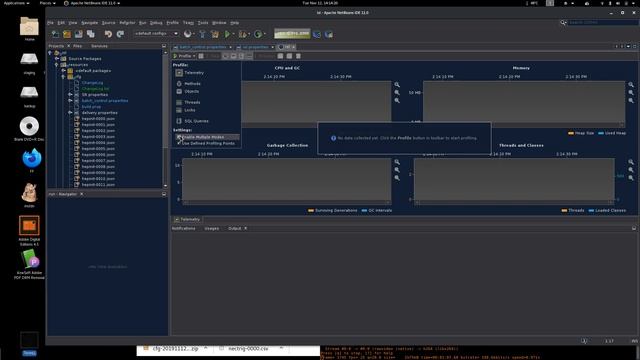Click the Undo arrow in the toolbar

(x=108, y=34)
